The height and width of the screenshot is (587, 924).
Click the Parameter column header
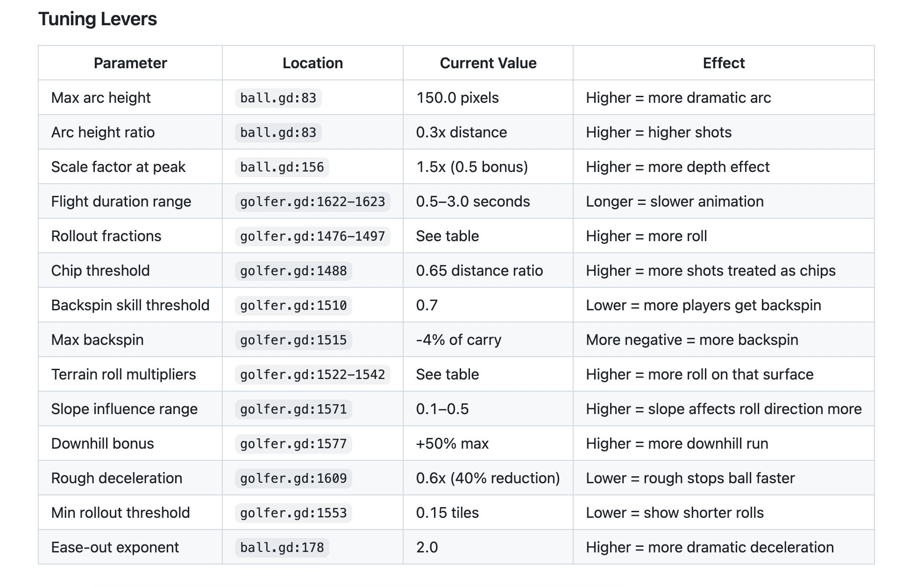(x=130, y=63)
